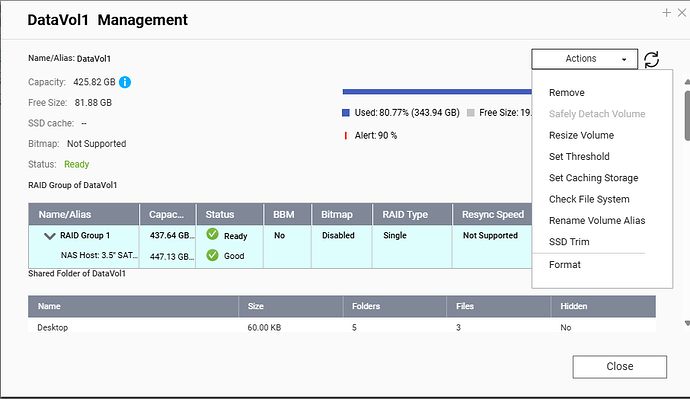
Task: Click the refresh icon next to Actions
Action: [x=651, y=59]
